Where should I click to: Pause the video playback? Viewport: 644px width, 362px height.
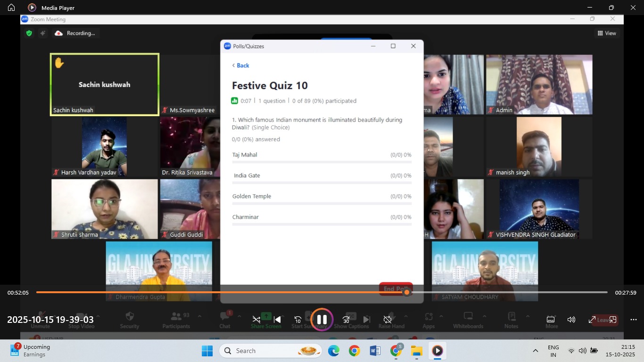click(322, 320)
